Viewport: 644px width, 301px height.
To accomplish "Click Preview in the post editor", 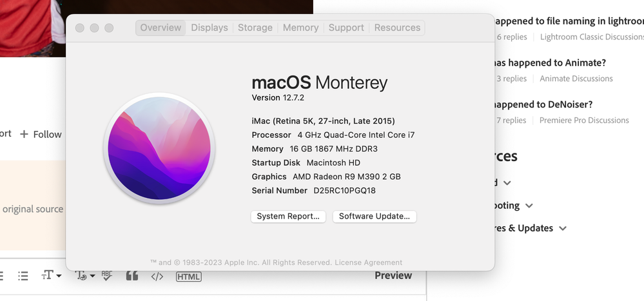I will click(x=393, y=275).
